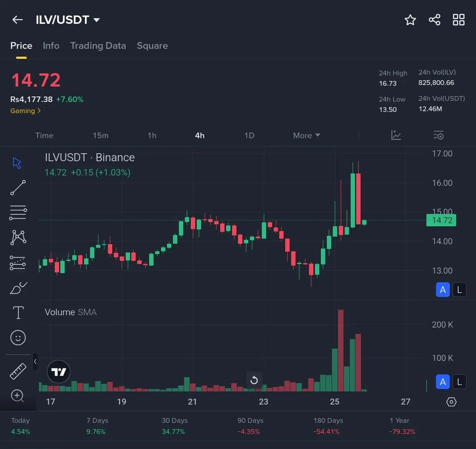Select the cursor arrow tool
The image size is (476, 449).
17,163
